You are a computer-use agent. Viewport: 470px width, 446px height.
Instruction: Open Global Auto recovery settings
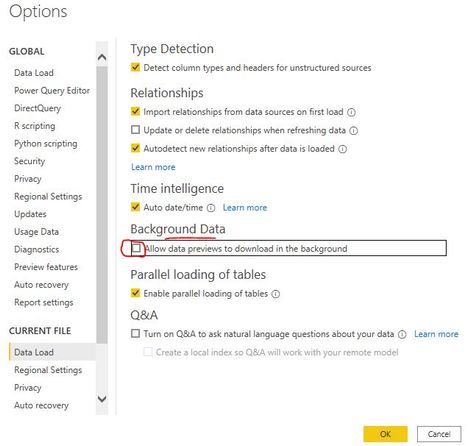41,285
